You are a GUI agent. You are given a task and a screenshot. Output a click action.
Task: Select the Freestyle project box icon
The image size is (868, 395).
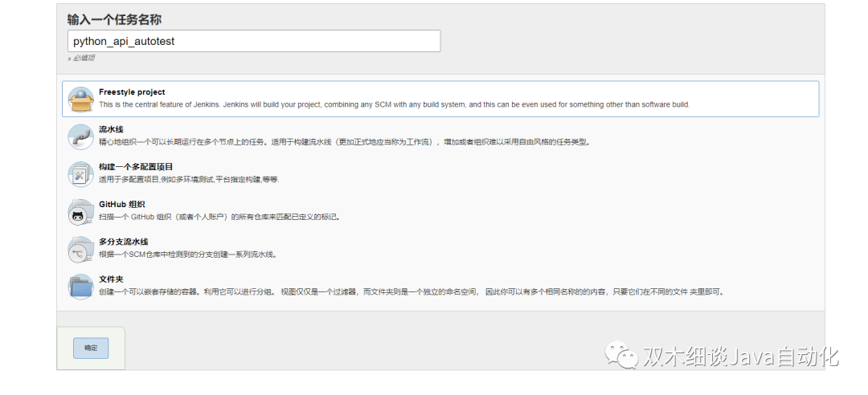[x=81, y=99]
